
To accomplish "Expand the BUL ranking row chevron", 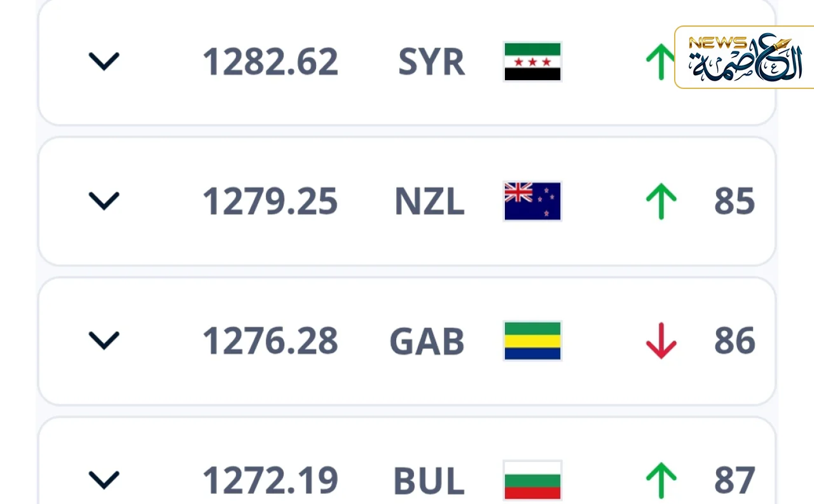I will pos(104,480).
